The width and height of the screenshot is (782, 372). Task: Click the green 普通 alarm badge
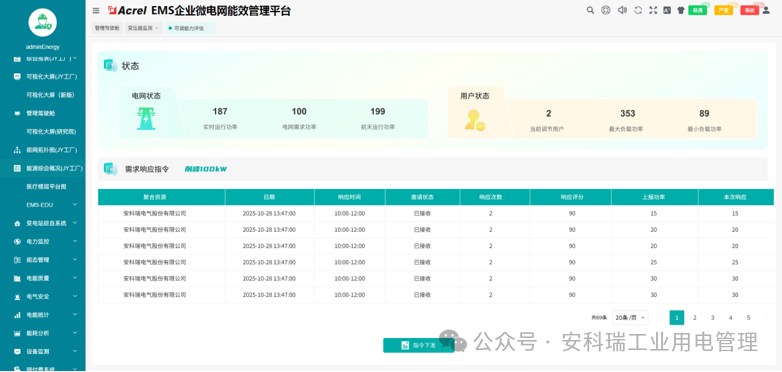tap(697, 10)
